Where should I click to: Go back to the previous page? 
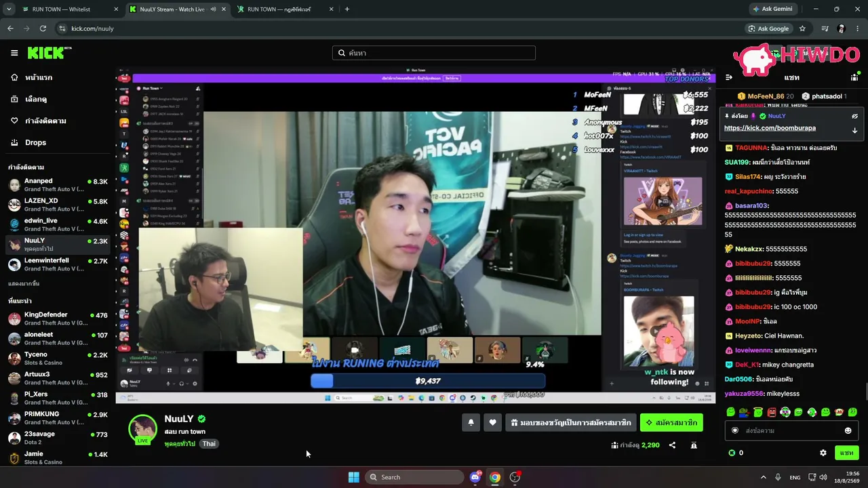click(x=10, y=28)
